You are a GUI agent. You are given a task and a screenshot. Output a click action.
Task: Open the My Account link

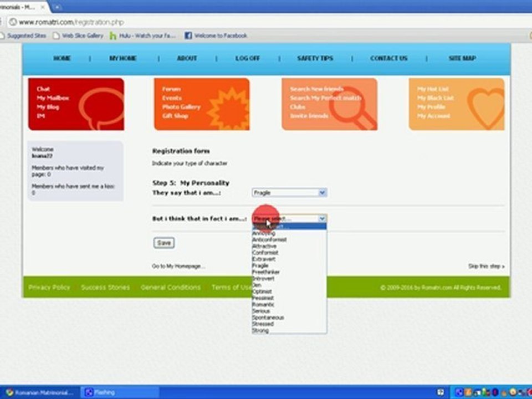[x=433, y=116]
